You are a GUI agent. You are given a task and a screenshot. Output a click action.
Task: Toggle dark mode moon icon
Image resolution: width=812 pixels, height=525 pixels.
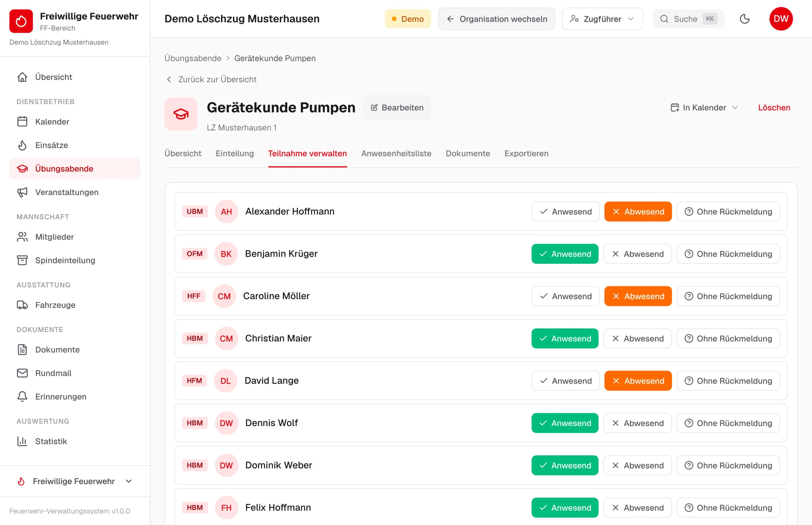pyautogui.click(x=745, y=19)
